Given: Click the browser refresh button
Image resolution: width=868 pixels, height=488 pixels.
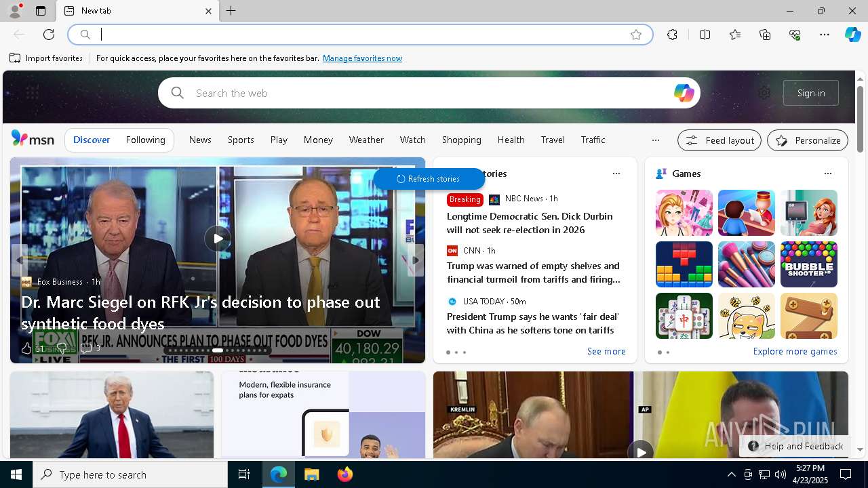Looking at the screenshot, I should pos(49,35).
